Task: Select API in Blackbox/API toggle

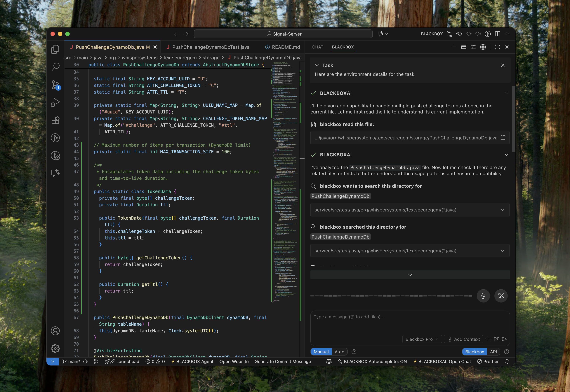Action: click(x=493, y=352)
